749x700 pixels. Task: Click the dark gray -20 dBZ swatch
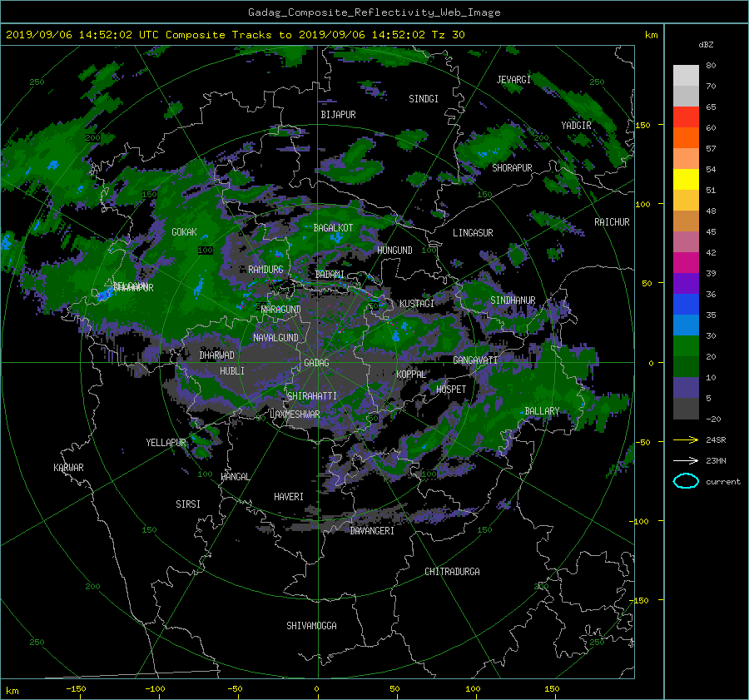(x=686, y=408)
